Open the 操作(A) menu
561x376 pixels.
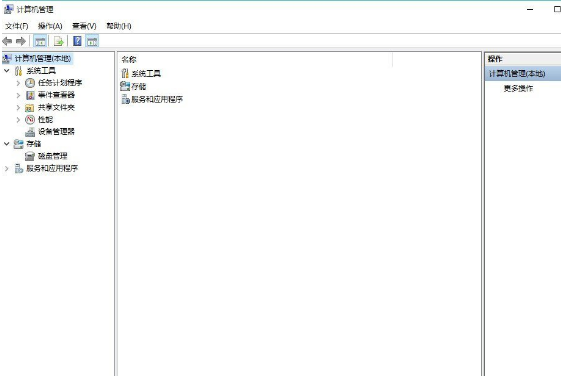pyautogui.click(x=50, y=26)
